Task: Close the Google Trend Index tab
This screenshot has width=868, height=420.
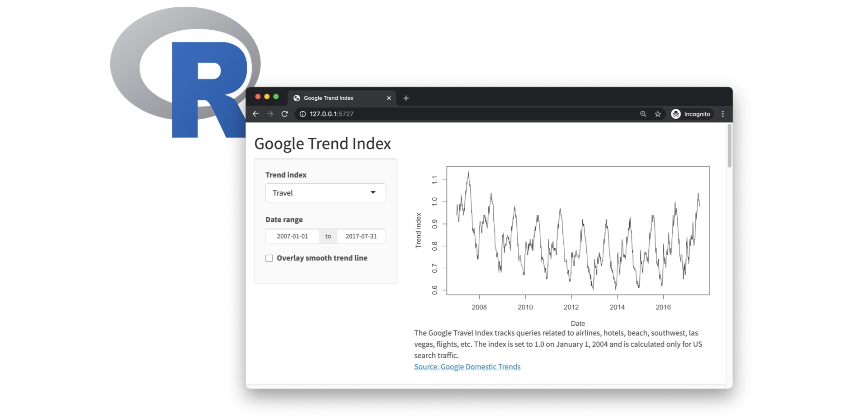Action: (x=389, y=98)
